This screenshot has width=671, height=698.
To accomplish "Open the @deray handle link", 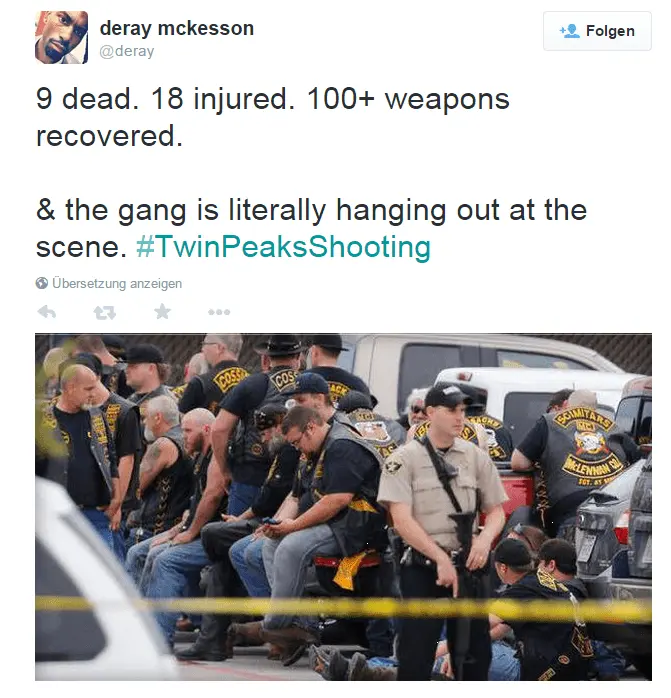I will point(127,51).
